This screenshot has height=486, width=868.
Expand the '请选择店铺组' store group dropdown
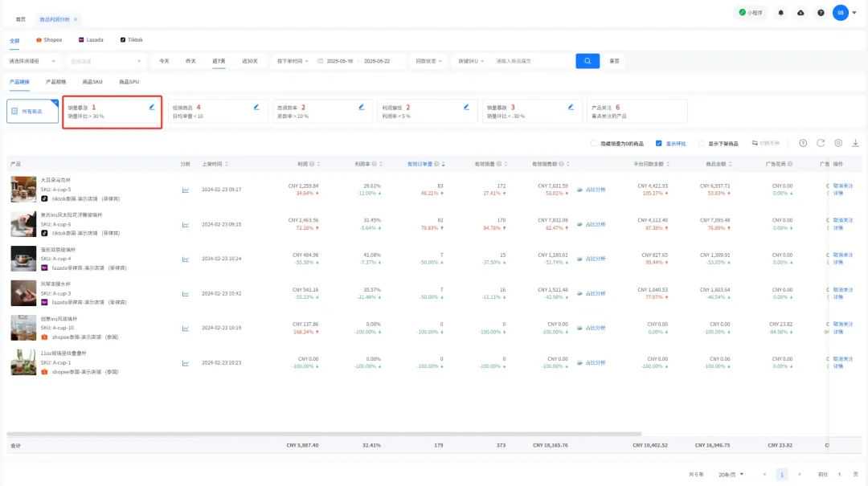[32, 61]
